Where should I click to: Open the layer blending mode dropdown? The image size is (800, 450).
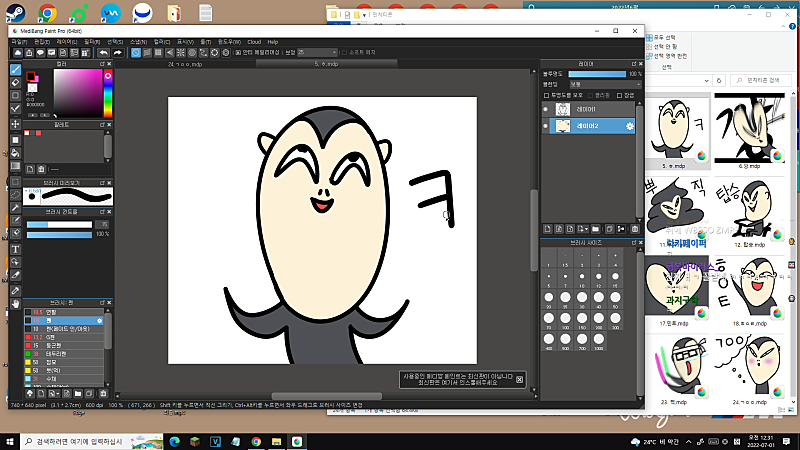tap(605, 84)
